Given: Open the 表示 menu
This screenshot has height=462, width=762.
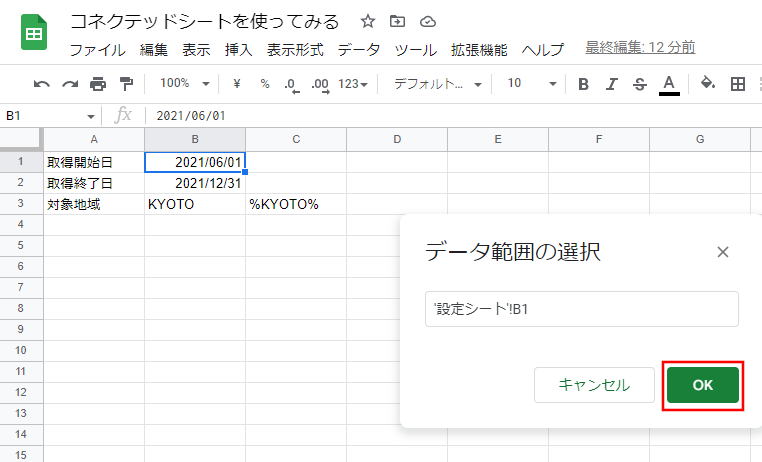Looking at the screenshot, I should click(x=196, y=50).
